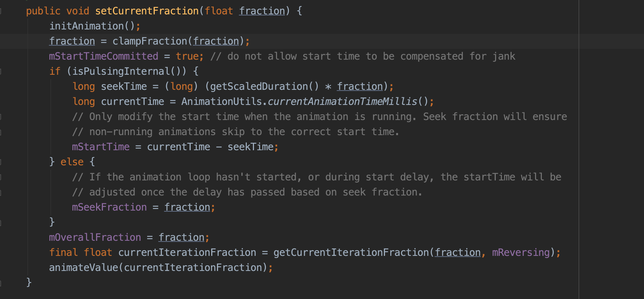Click the getScaledDuration() call
Screen dimensions: 644x299
(259, 87)
